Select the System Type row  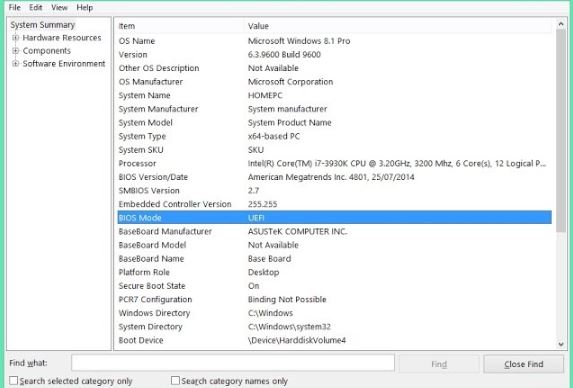(334, 136)
